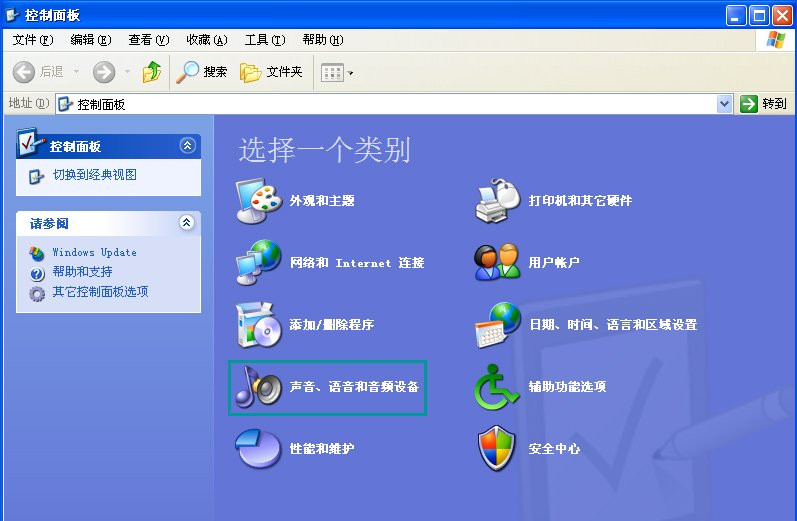
Task: Open the Views button dropdown arrow
Action: click(350, 73)
